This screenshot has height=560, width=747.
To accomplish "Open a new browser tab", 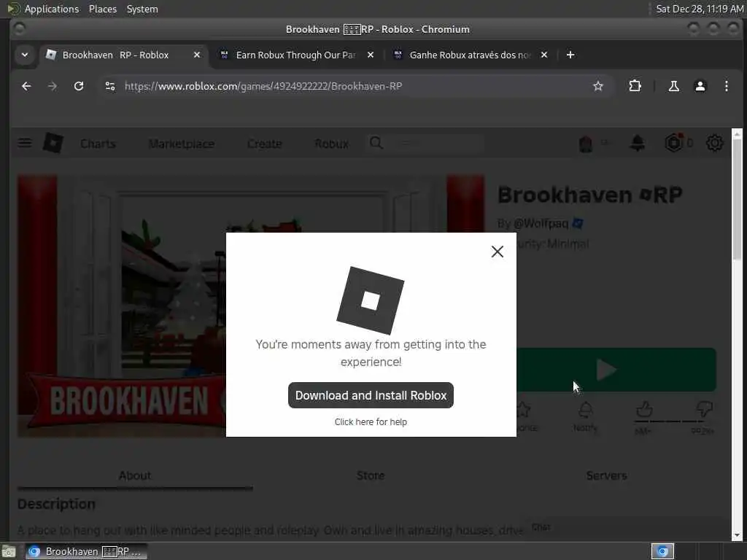I will [570, 55].
